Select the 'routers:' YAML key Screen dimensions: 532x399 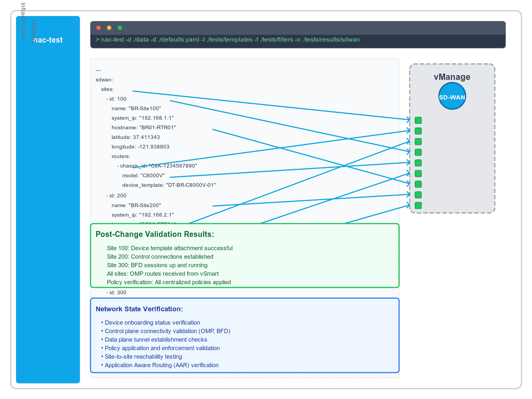click(x=121, y=157)
